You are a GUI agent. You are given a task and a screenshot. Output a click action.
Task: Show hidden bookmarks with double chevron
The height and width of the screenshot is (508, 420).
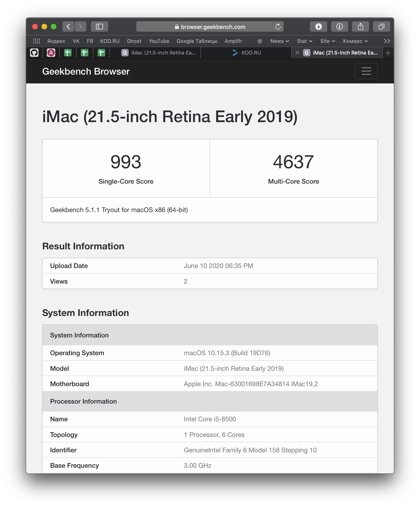(x=387, y=41)
